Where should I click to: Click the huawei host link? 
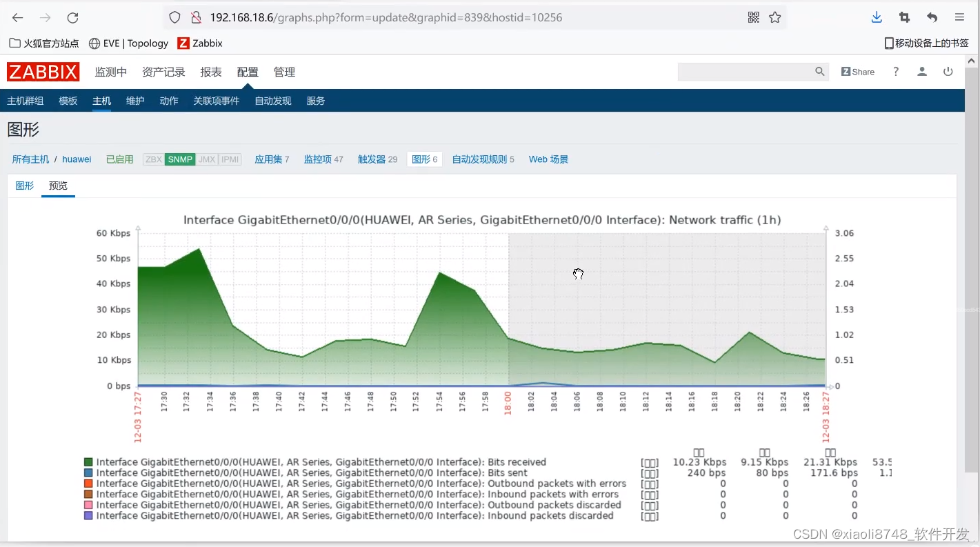77,159
